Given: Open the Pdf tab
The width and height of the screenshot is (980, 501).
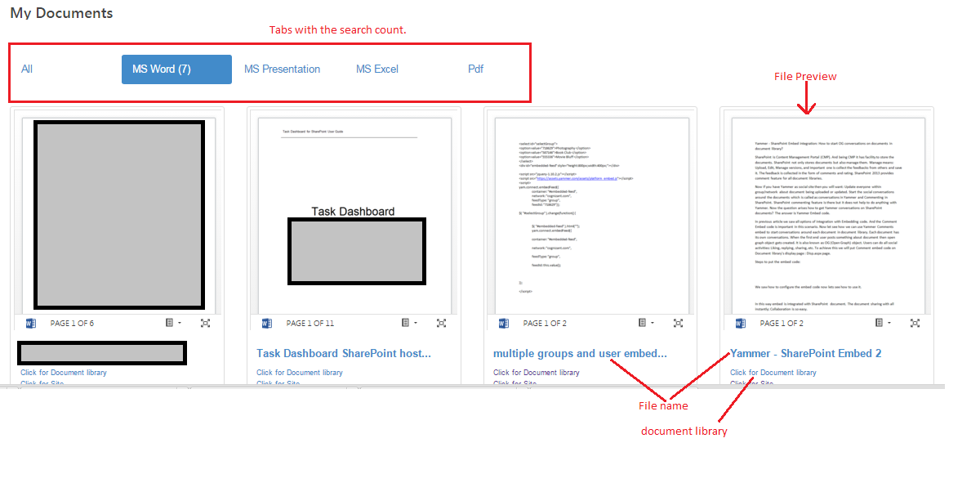Looking at the screenshot, I should pos(476,69).
